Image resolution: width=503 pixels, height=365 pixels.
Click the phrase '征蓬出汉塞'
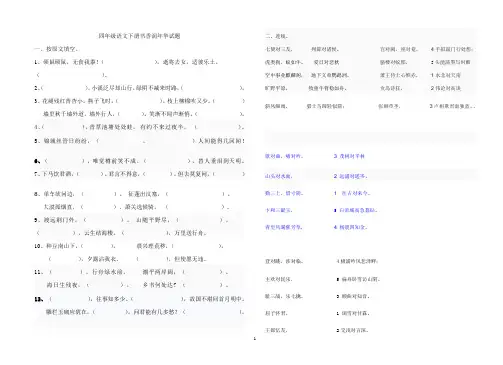pyautogui.click(x=143, y=194)
